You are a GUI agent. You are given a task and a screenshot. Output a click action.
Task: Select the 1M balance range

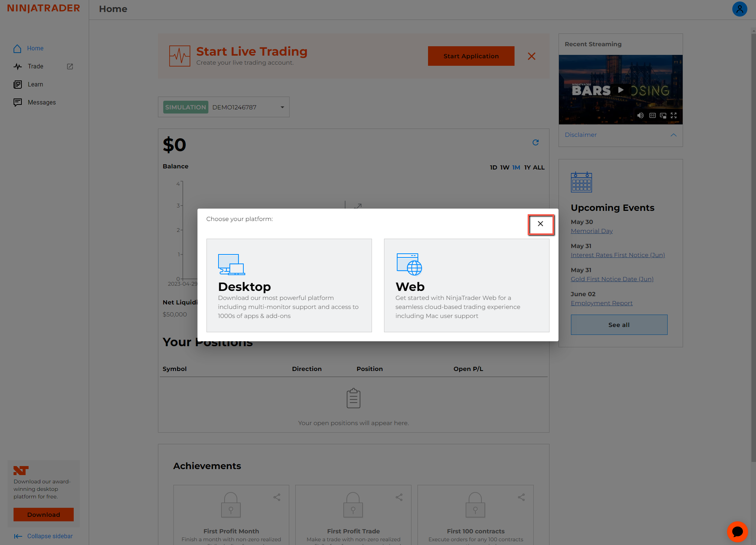[516, 168]
